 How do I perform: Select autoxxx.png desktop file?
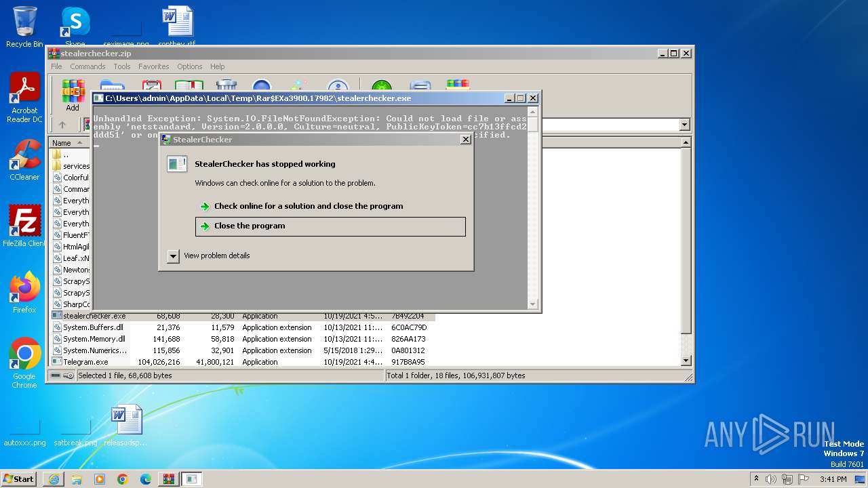pos(24,432)
